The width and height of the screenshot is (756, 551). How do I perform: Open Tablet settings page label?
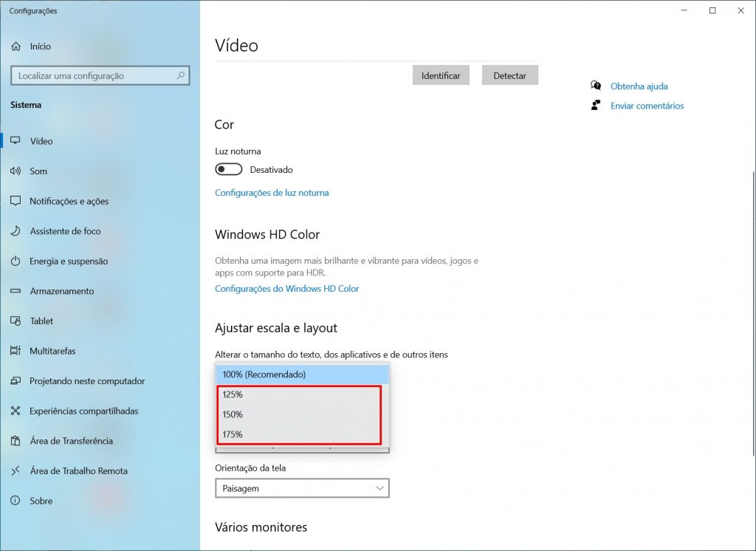tap(41, 321)
